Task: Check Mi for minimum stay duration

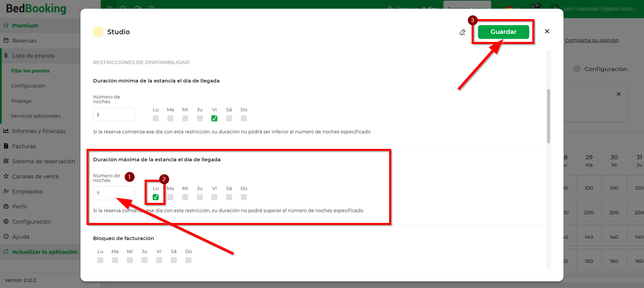Action: (185, 118)
